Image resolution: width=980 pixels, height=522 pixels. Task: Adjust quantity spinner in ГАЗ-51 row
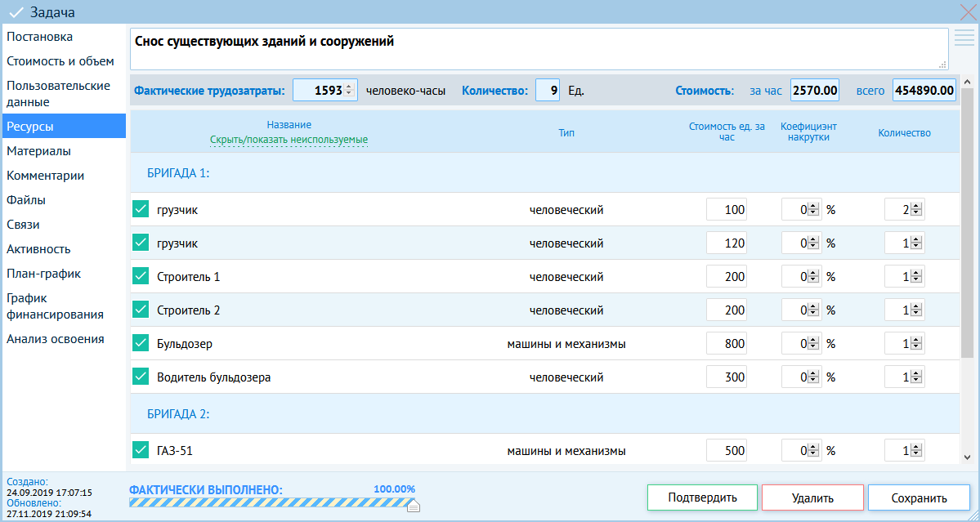click(916, 451)
